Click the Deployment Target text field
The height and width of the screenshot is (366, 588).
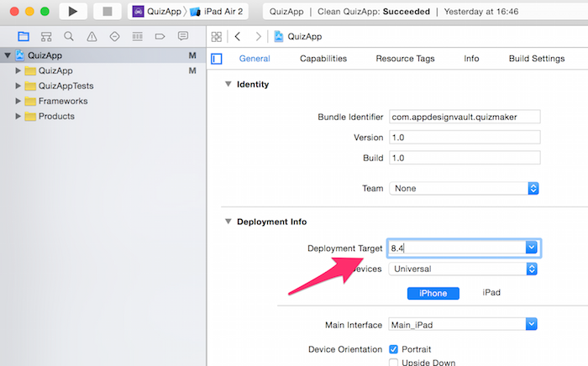[457, 248]
